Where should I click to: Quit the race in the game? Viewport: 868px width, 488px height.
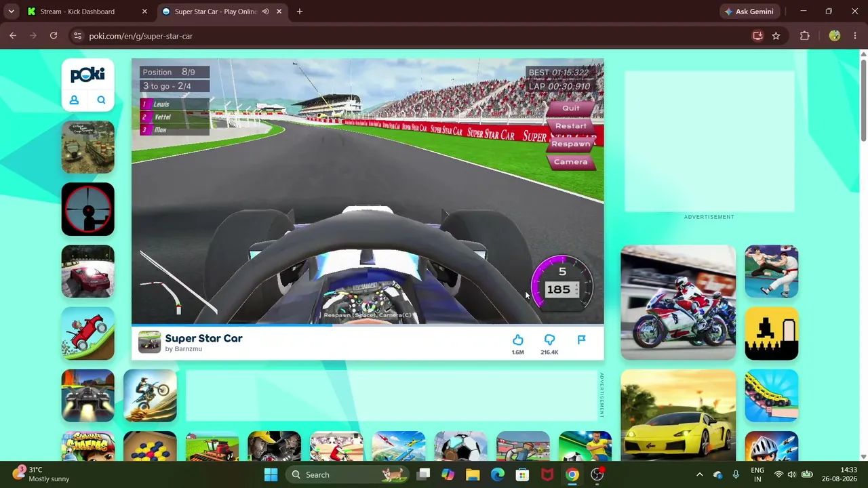point(571,108)
